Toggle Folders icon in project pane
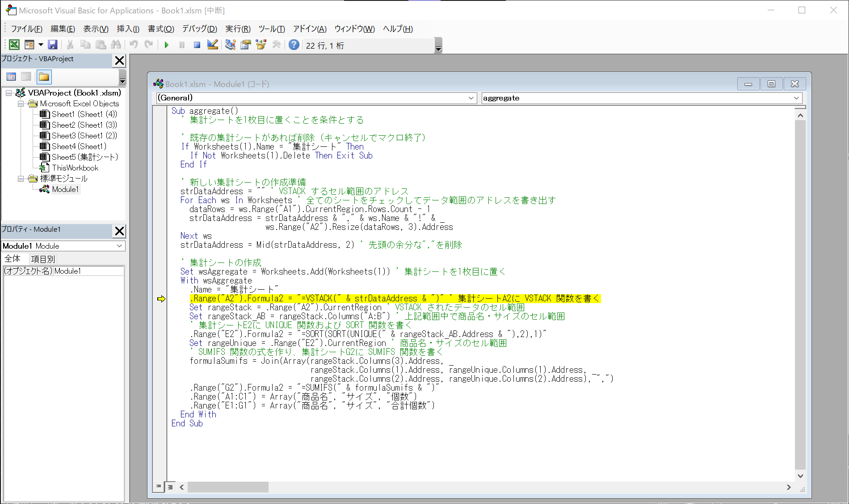This screenshot has width=849, height=504. (x=44, y=77)
